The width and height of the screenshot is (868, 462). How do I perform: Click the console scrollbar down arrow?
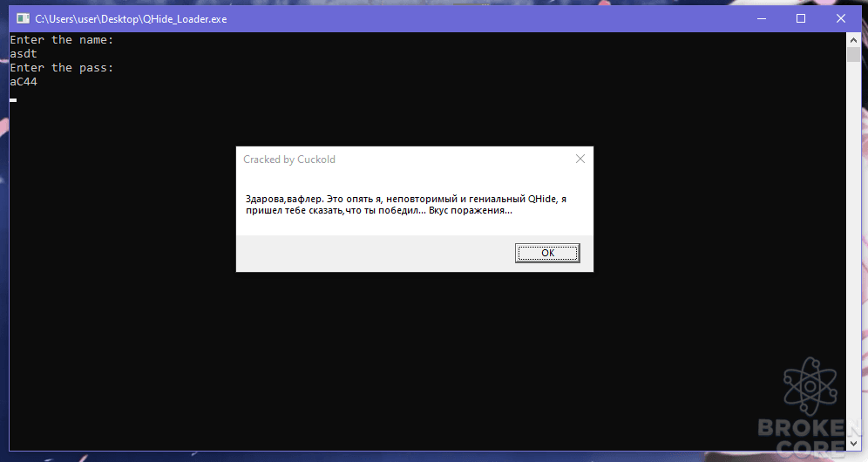click(853, 443)
